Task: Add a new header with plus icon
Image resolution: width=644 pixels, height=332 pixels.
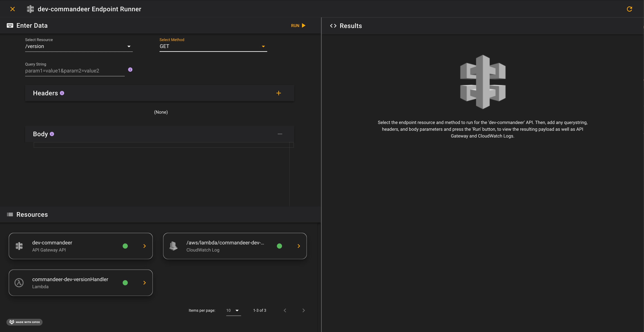Action: point(278,93)
